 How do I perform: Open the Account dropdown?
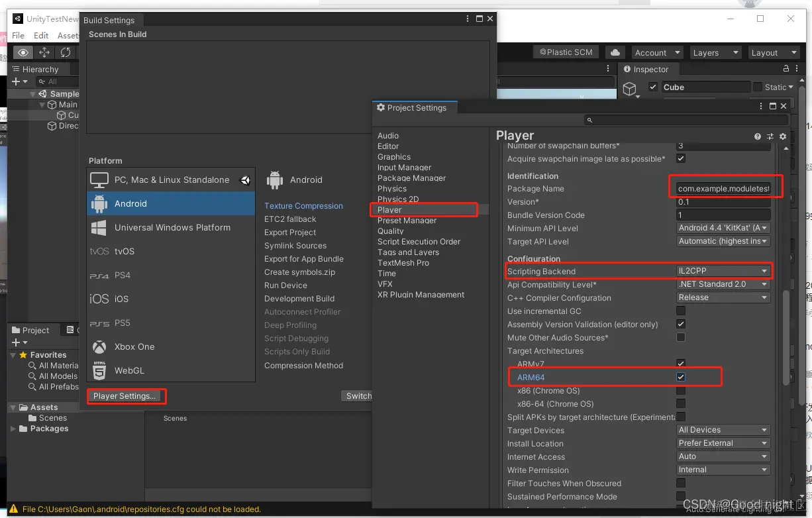(x=657, y=52)
